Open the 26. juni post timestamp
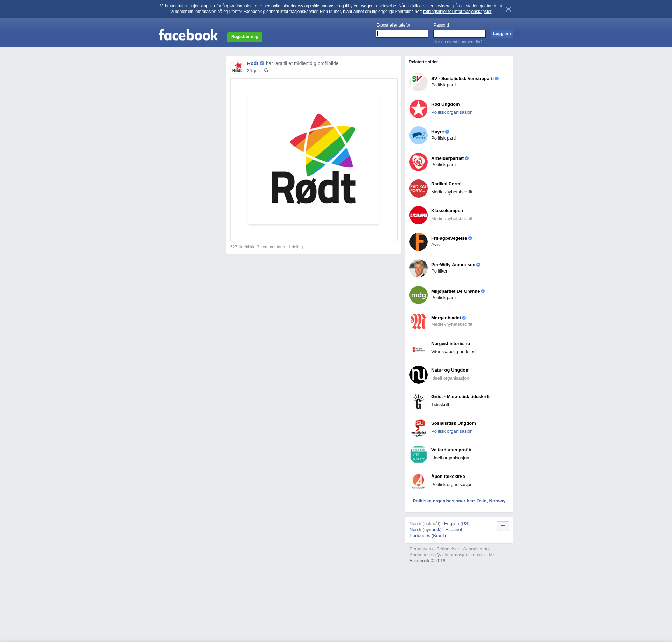Viewport: 672px width, 642px height. tap(254, 71)
